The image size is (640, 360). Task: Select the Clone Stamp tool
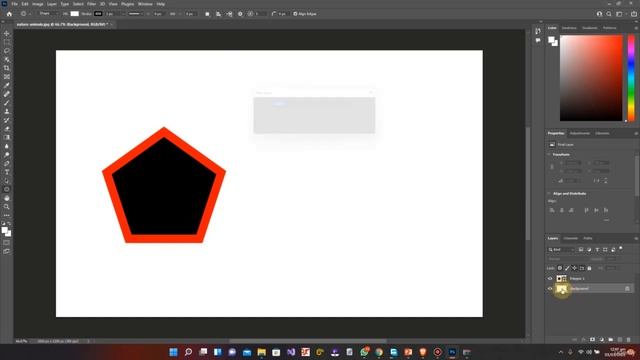(x=7, y=111)
